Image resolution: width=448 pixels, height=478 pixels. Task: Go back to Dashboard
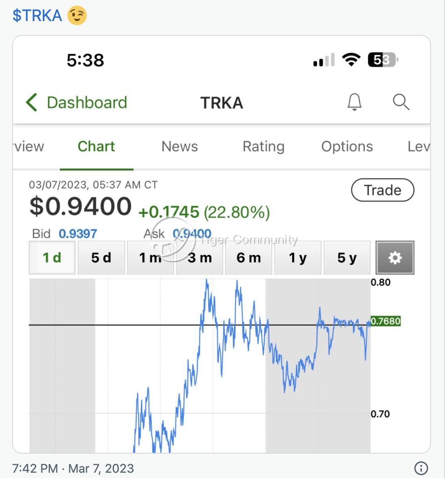87,103
